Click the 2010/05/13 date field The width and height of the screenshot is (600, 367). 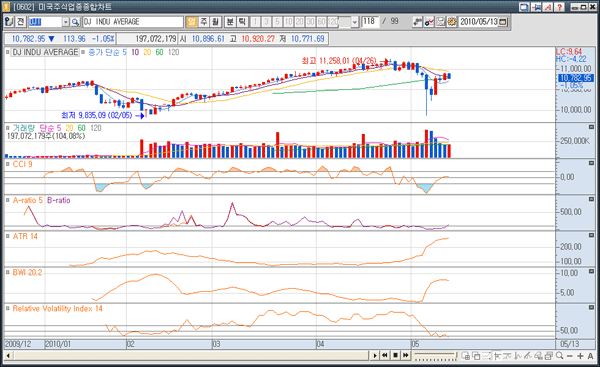(x=478, y=22)
